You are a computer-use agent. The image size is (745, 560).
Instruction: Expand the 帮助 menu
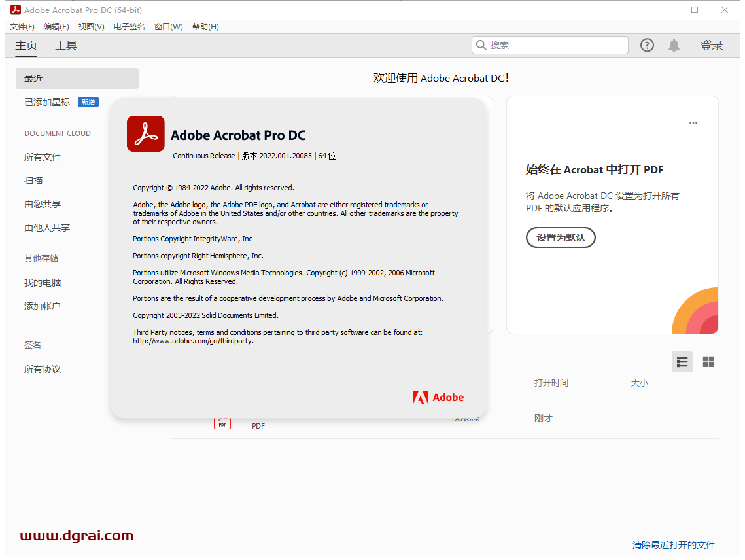205,26
